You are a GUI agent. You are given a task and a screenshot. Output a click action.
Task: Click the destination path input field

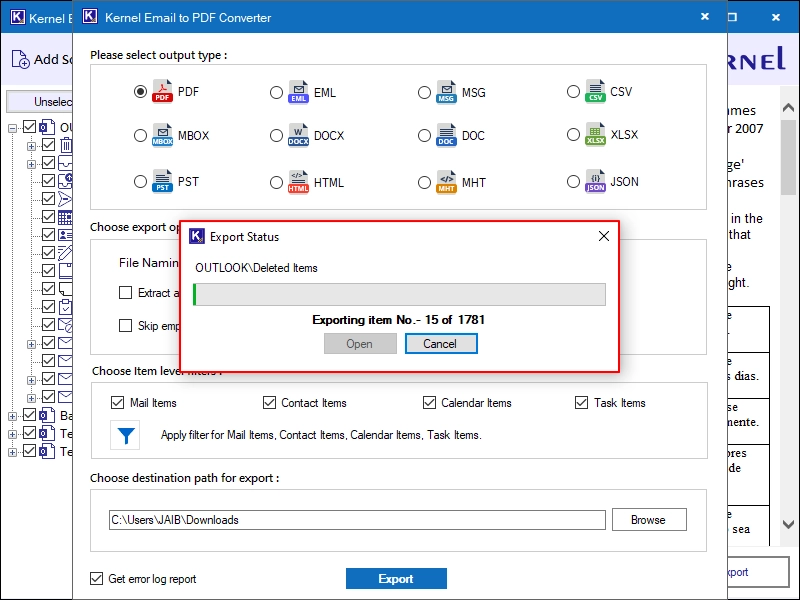pyautogui.click(x=357, y=519)
